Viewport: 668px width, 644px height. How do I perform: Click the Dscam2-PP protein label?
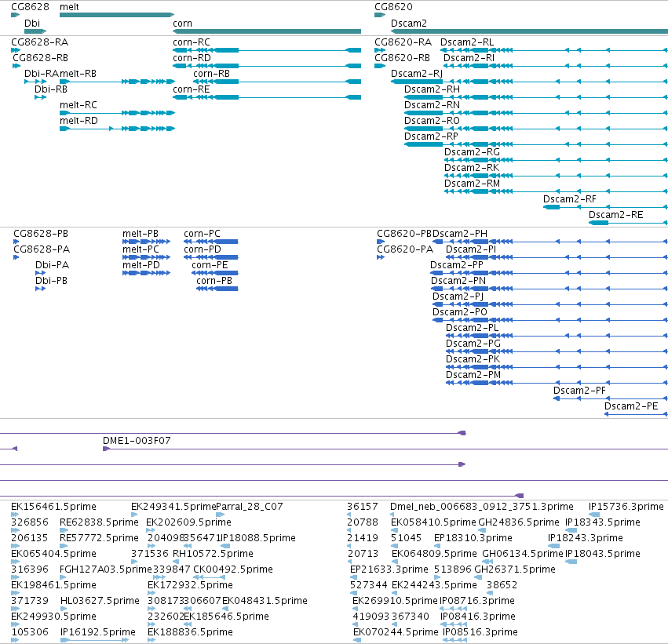pyautogui.click(x=457, y=266)
